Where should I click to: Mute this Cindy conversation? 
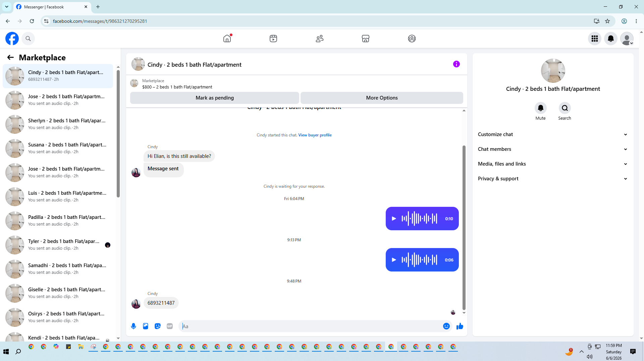[541, 108]
